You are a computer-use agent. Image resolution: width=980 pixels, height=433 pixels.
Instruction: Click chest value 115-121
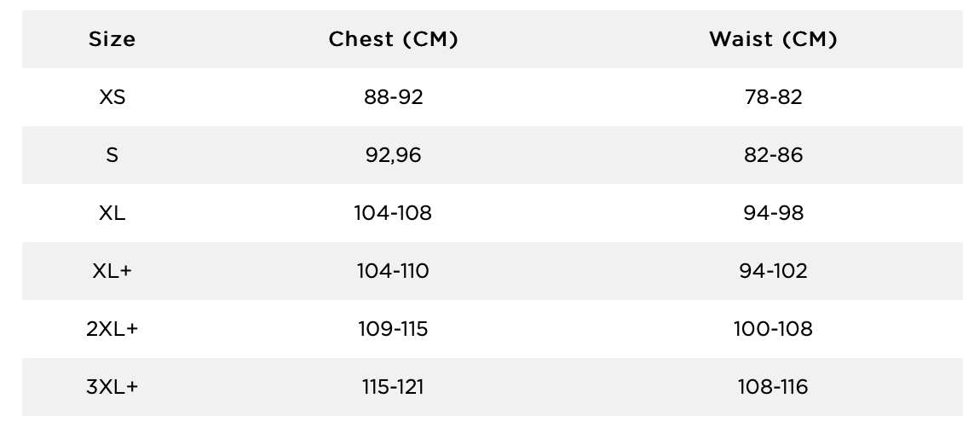pos(393,387)
